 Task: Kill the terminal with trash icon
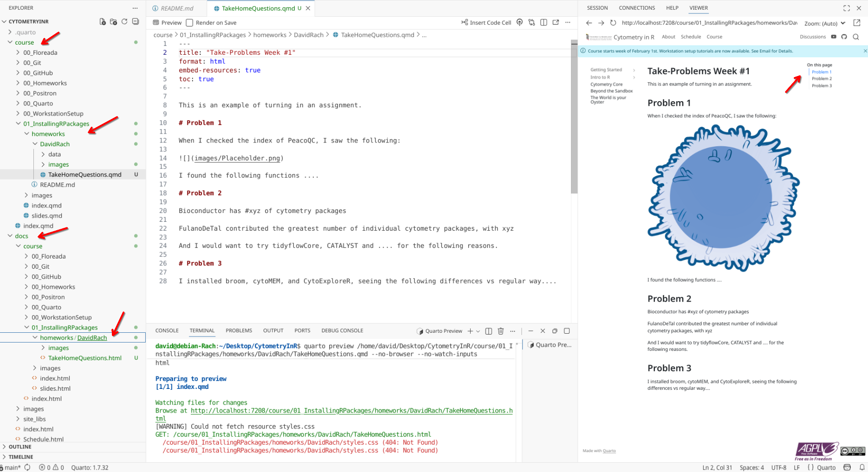(x=500, y=331)
